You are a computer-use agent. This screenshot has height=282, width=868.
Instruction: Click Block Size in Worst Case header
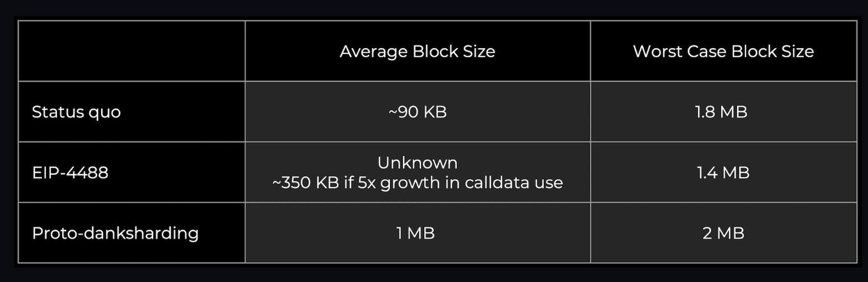(x=772, y=51)
